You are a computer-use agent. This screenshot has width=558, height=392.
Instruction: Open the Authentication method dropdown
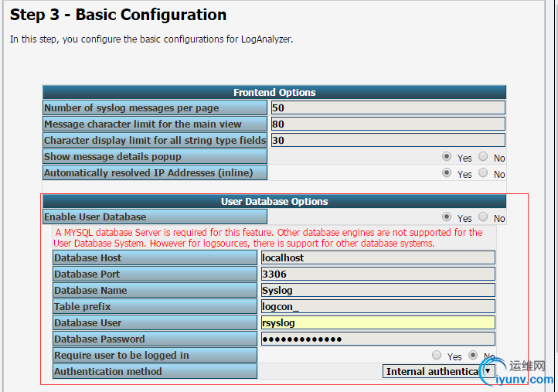pyautogui.click(x=438, y=371)
